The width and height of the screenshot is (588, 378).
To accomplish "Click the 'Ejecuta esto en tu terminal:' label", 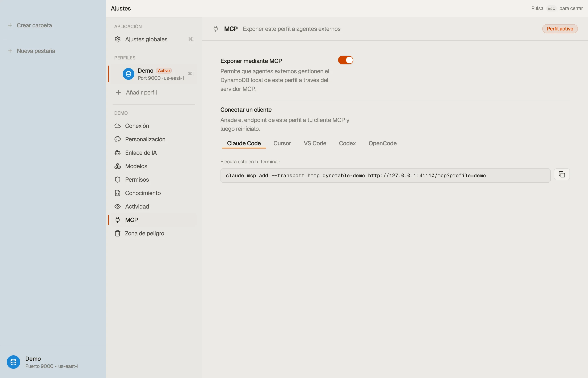I will point(250,162).
